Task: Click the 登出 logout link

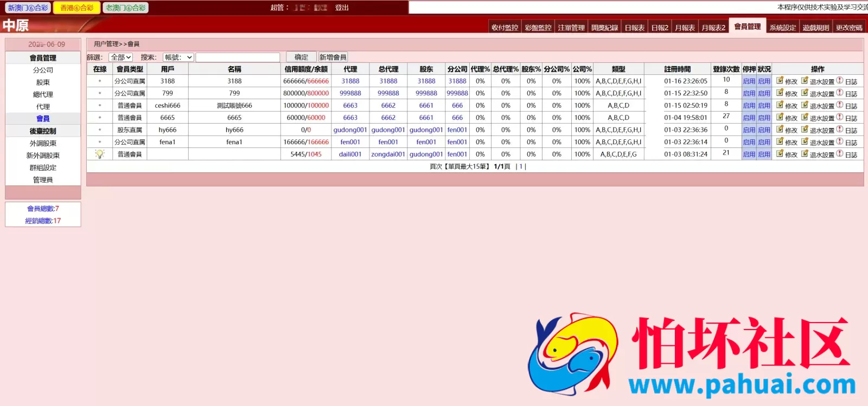Action: tap(342, 8)
